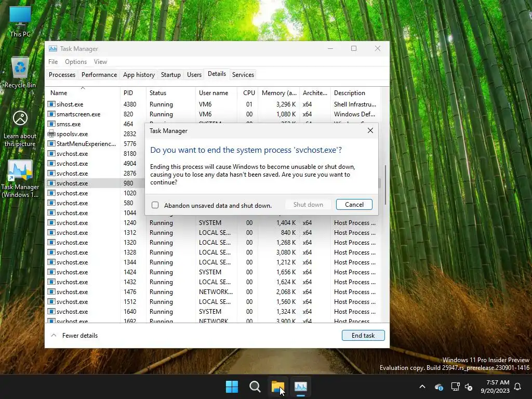Viewport: 532px width, 399px height.
Task: Select icon of svchost.exe PID 1240
Action: coord(51,222)
